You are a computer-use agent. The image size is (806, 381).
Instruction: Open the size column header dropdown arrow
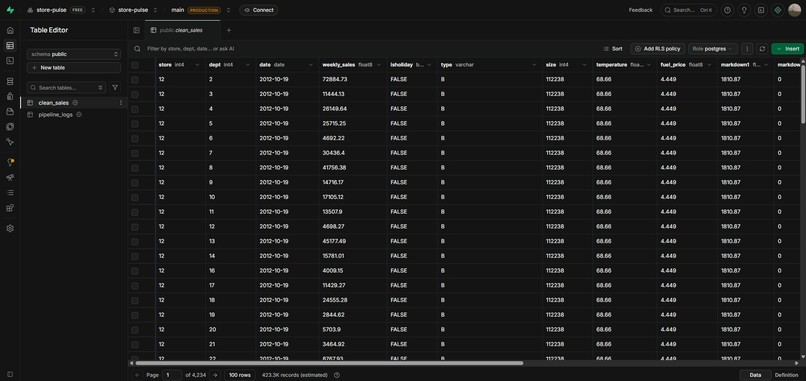pos(584,65)
